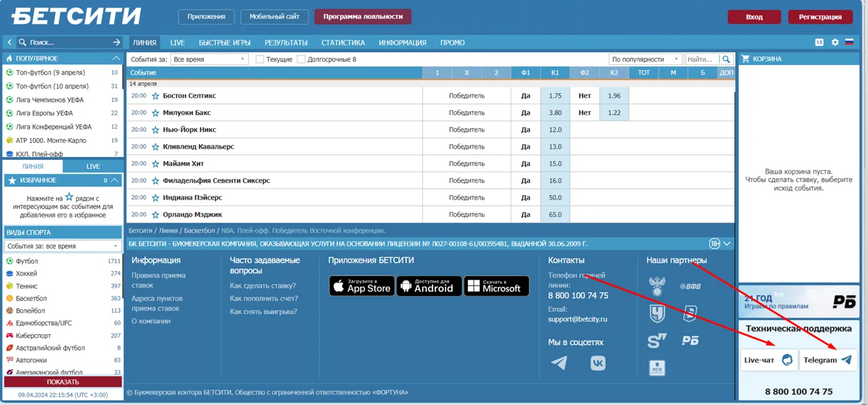Open the ЛИНИЯ main menu item
868x405 pixels.
(x=144, y=43)
